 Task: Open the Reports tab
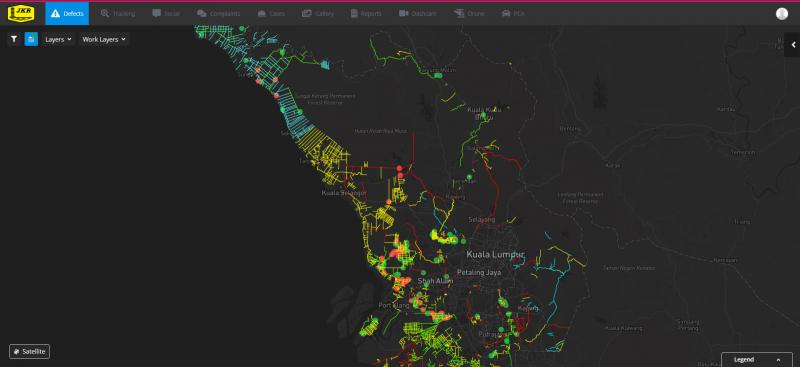tap(366, 14)
